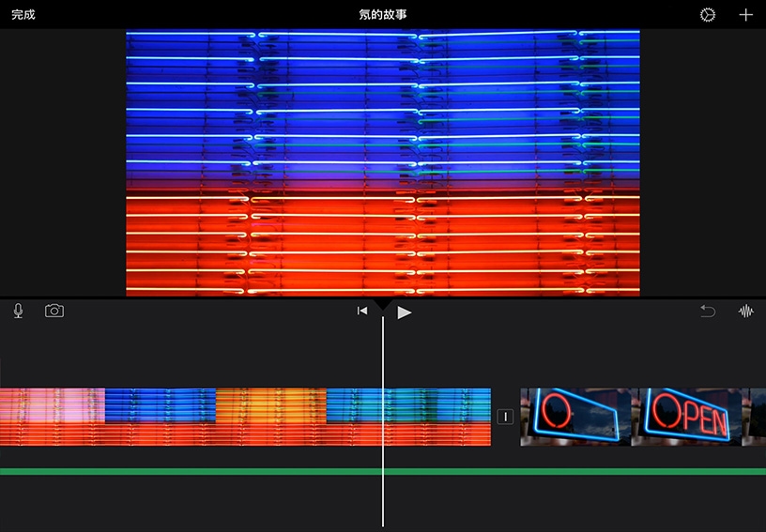Tap the 氖的故事 project title
The height and width of the screenshot is (532, 766).
[x=383, y=15]
